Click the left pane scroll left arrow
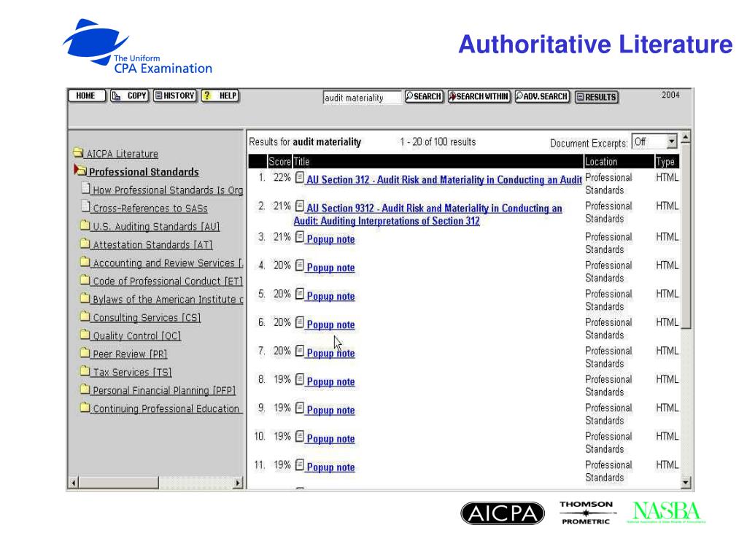747x560 pixels. pos(74,483)
